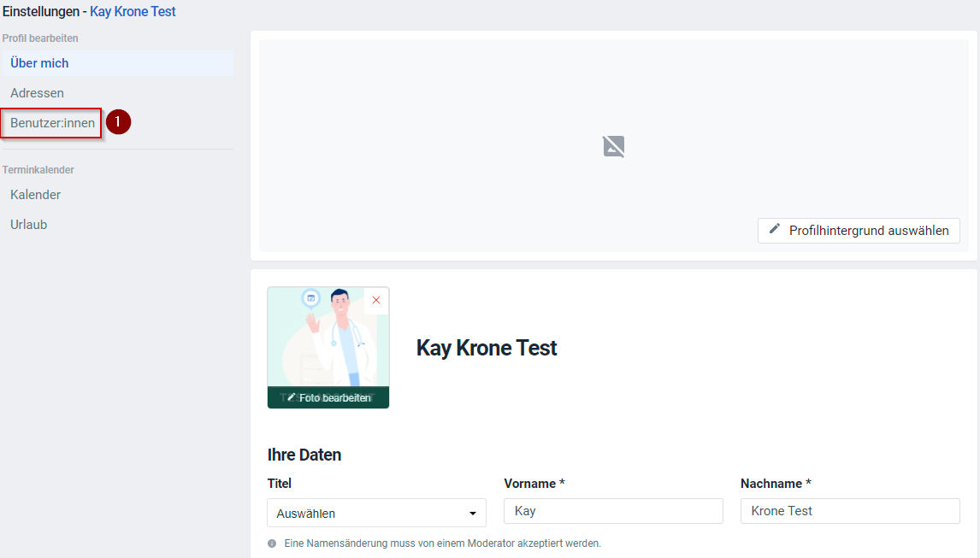Click the red numbered badge marker 1
Screen dimensions: 980x558
click(118, 122)
